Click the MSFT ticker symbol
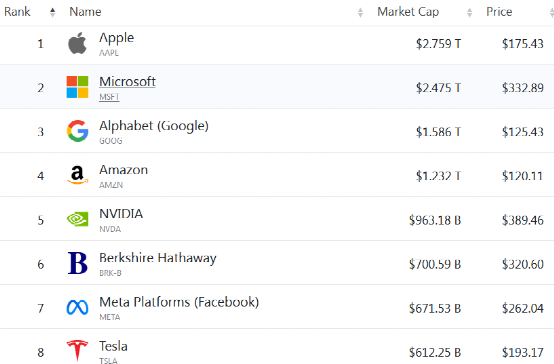554x364 pixels. (109, 97)
